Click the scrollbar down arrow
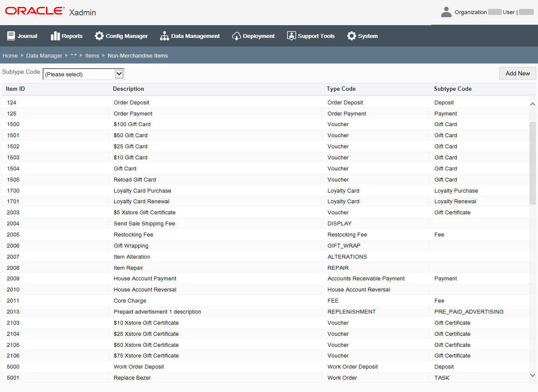Screen dimensions: 538x392 (532, 375)
